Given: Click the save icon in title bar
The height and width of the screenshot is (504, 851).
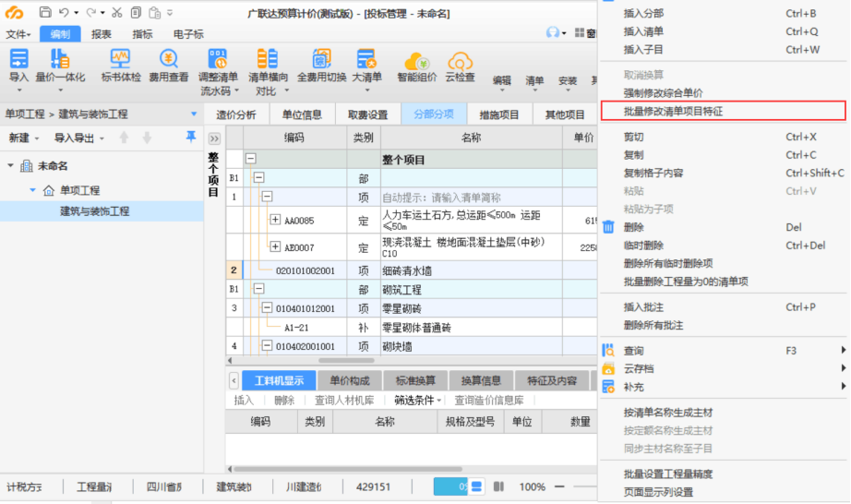Looking at the screenshot, I should 45,13.
